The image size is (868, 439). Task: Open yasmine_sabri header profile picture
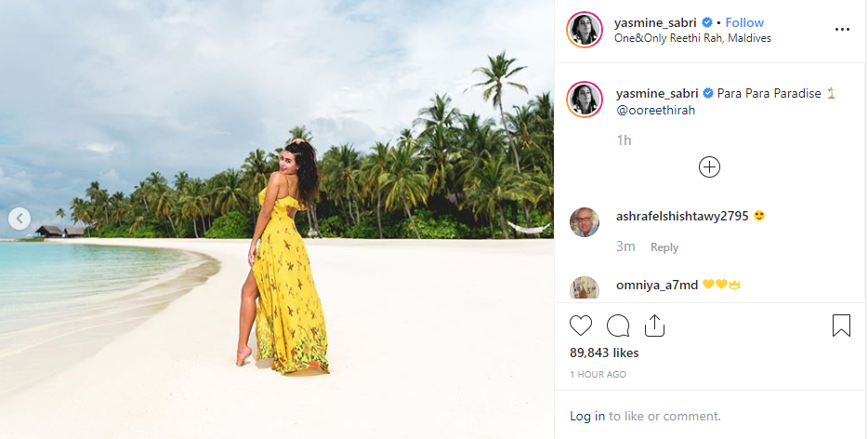click(x=584, y=30)
